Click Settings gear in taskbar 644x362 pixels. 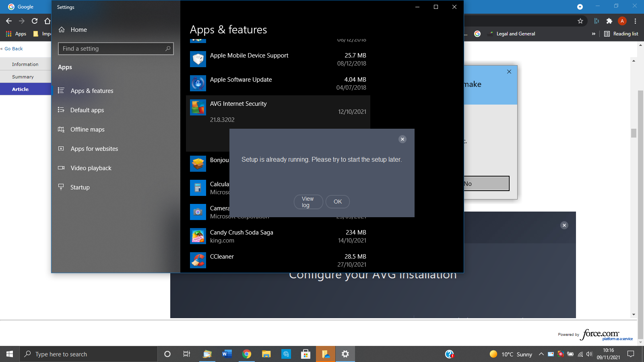[345, 354]
